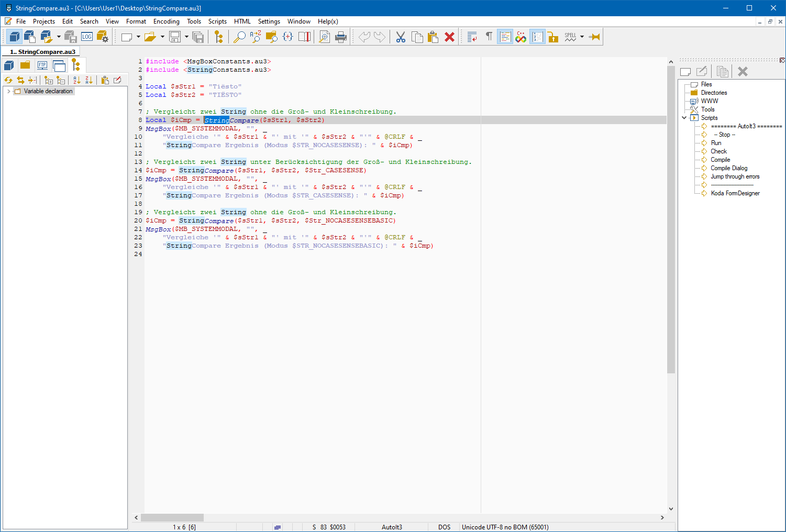Click Koda FormDesigner script entry

pyautogui.click(x=735, y=193)
